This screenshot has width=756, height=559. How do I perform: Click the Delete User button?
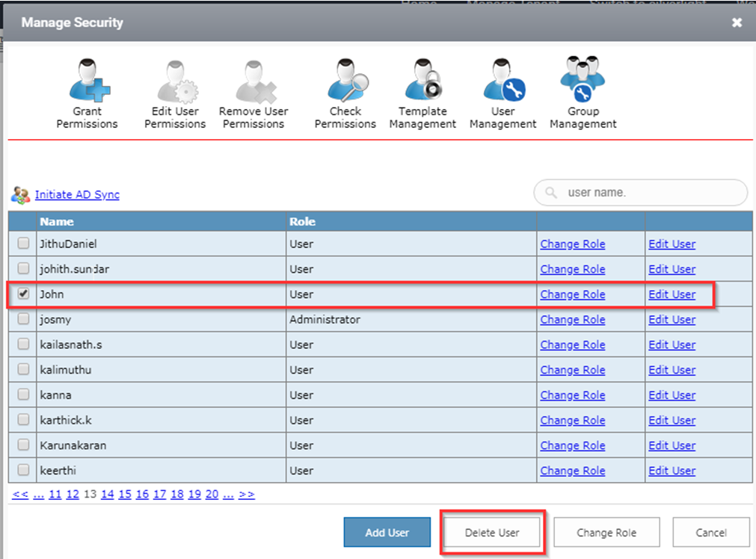tap(492, 533)
